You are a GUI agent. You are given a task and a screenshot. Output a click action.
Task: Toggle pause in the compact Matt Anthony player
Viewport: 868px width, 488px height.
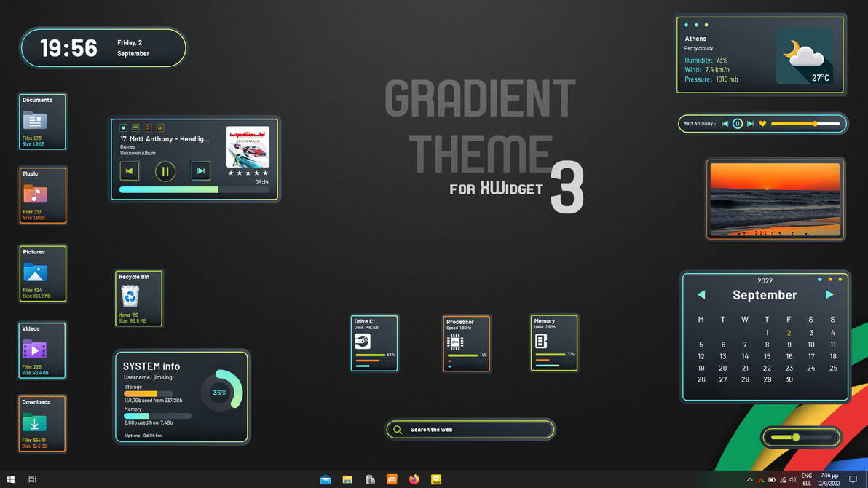[x=738, y=123]
